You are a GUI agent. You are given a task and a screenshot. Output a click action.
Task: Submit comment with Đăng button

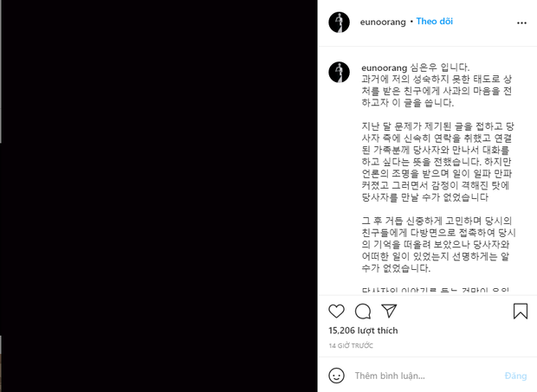(x=515, y=376)
